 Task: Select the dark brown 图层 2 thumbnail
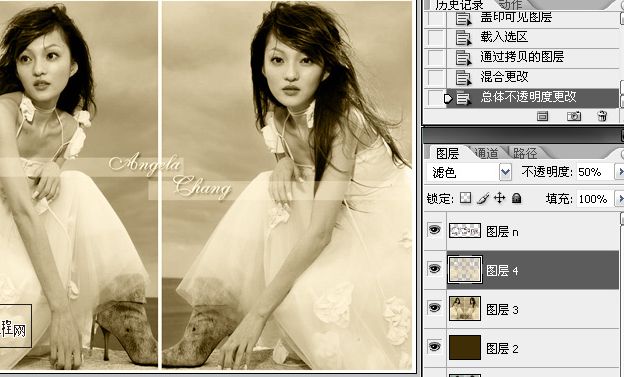click(465, 347)
